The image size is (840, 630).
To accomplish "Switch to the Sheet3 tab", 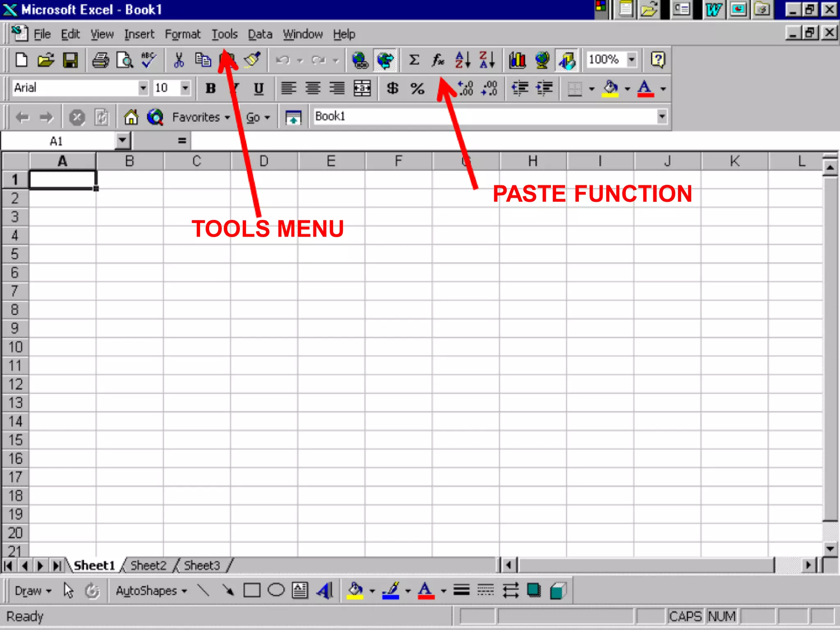I will pyautogui.click(x=202, y=566).
